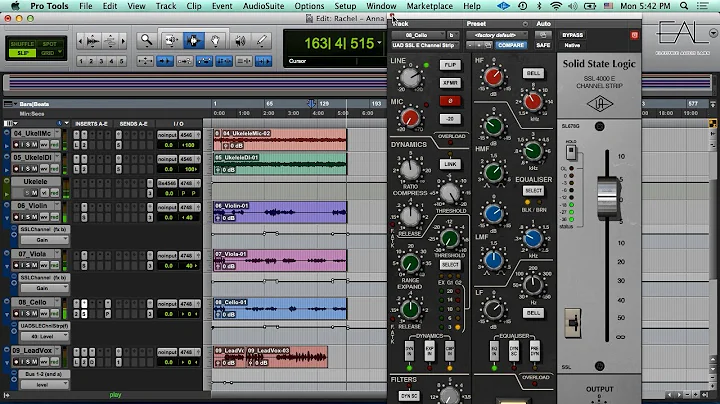This screenshot has width=720, height=404.
Task: Click the DYN SC filters button
Action: [408, 395]
